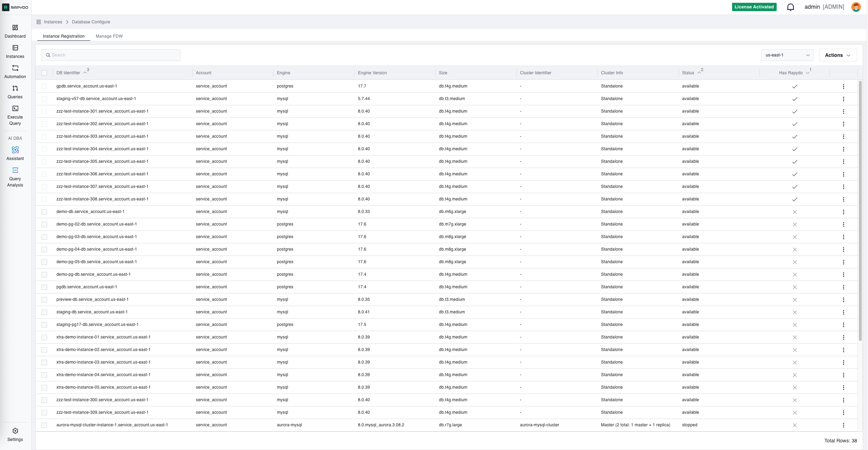Click inside the Search field
The width and height of the screenshot is (868, 450).
111,55
